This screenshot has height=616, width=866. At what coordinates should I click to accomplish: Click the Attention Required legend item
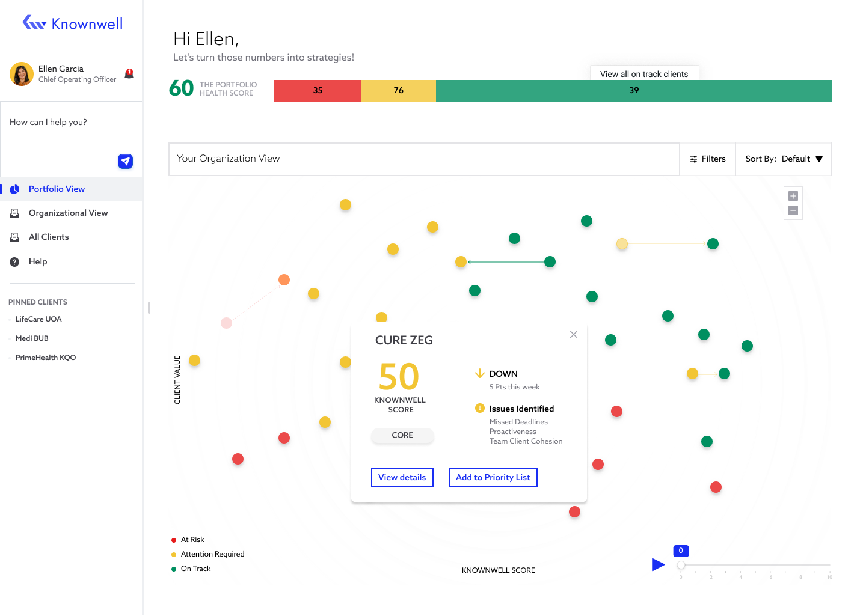208,554
